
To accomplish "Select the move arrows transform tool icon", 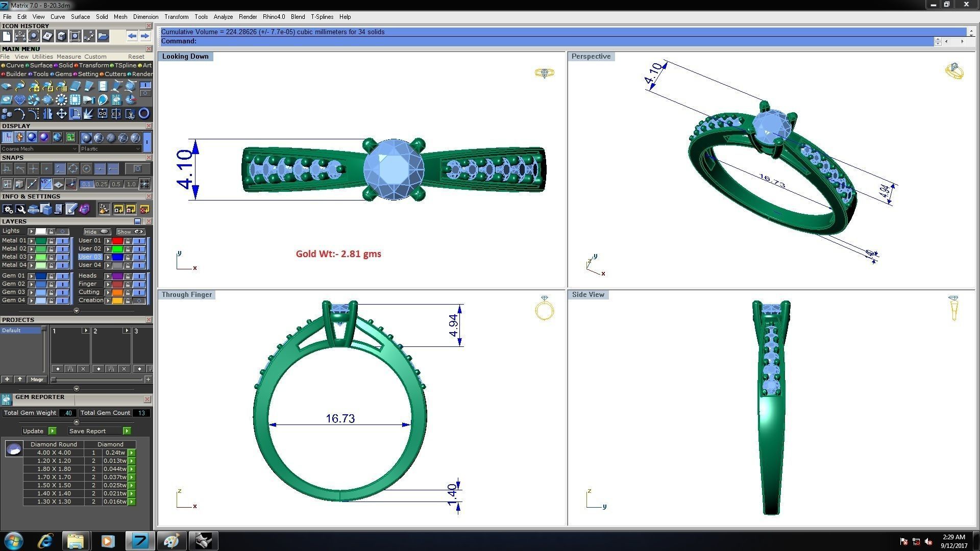I will pos(61,114).
